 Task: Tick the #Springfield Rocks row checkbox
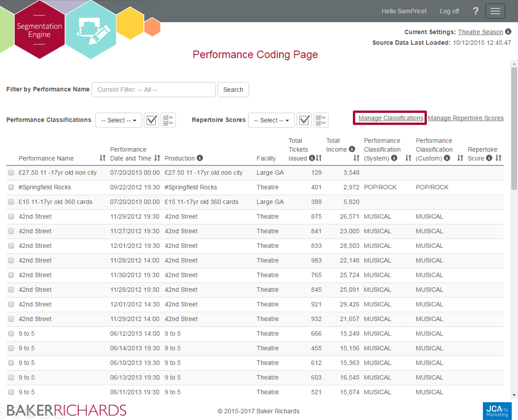pos(11,187)
